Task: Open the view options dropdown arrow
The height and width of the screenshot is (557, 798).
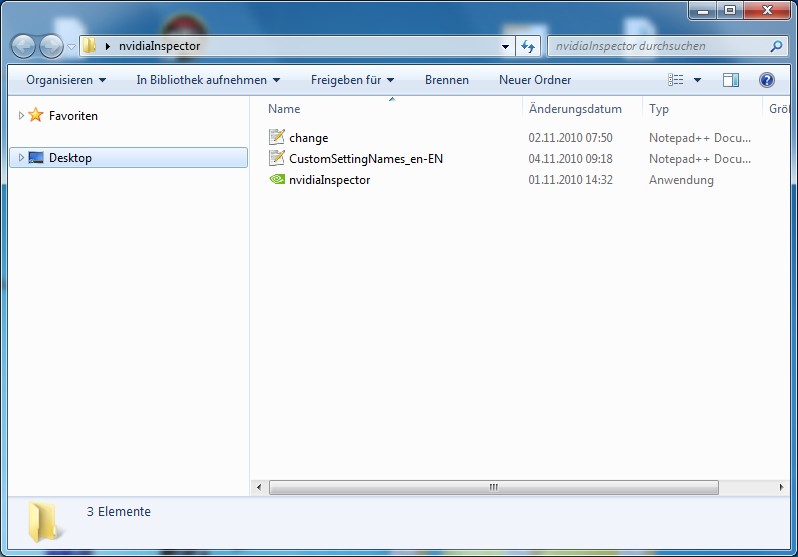Action: coord(697,80)
